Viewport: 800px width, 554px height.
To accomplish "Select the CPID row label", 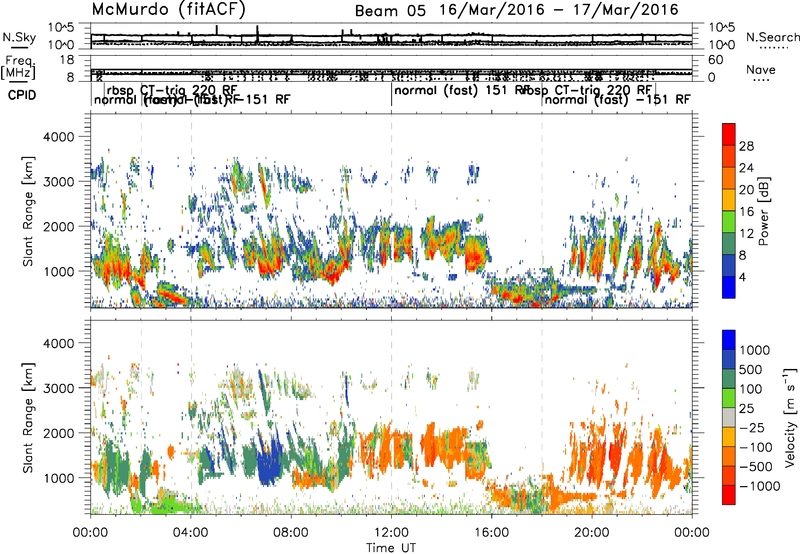I will point(22,95).
